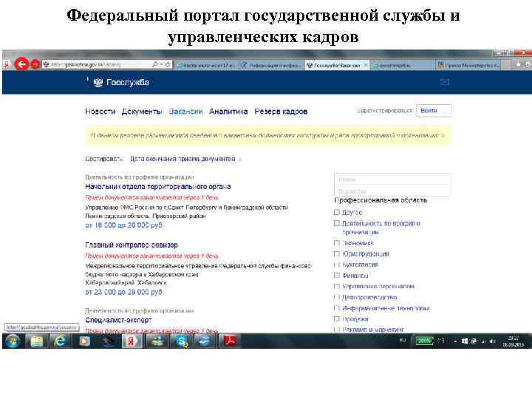Click the browser forward arrow button
The width and height of the screenshot is (532, 399).
point(35,64)
